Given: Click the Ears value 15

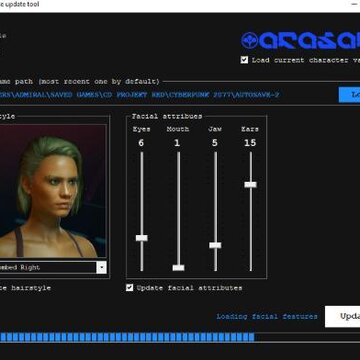Looking at the screenshot, I should (x=250, y=143).
